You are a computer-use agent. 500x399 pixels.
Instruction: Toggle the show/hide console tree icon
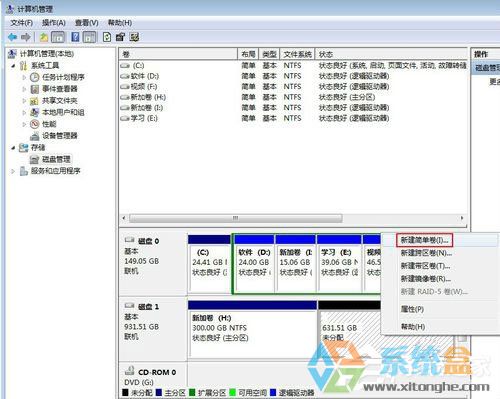(58, 37)
